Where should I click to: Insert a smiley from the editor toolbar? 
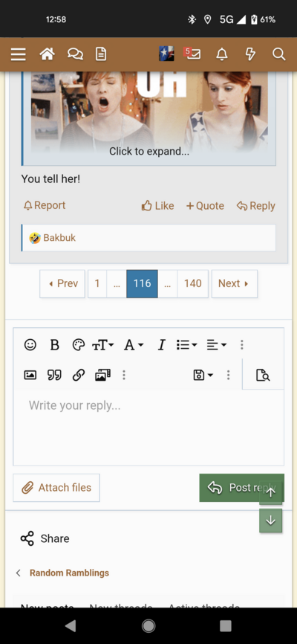tap(30, 344)
